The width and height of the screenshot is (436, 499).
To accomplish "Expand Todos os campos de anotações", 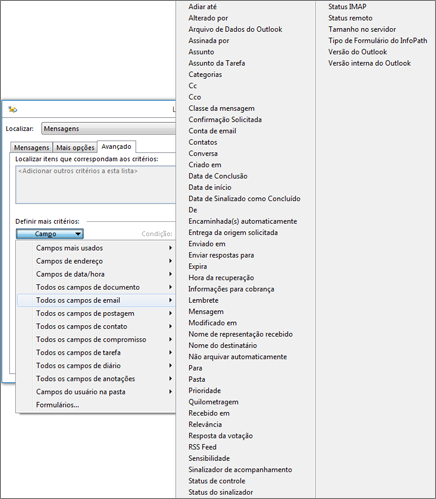I will [96, 379].
